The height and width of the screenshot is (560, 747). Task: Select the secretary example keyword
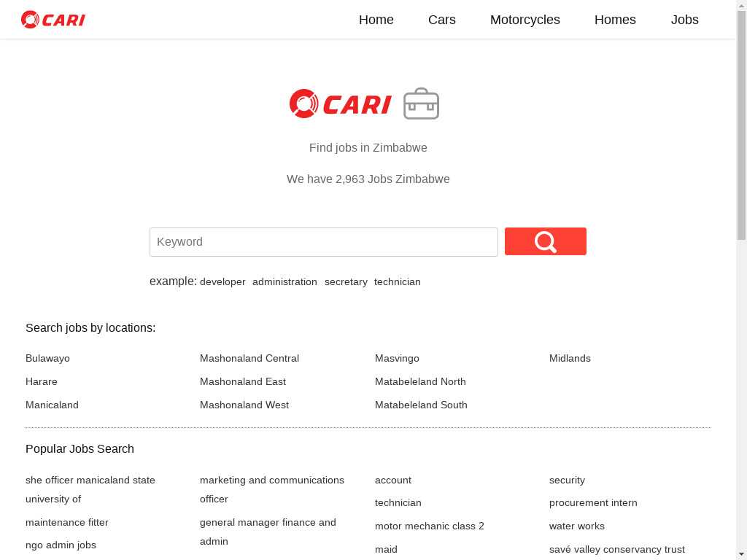coord(346,282)
